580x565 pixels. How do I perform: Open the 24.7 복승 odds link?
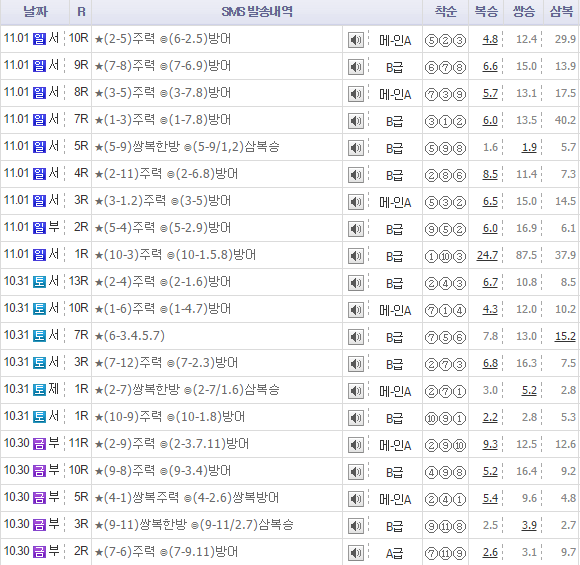tap(487, 255)
